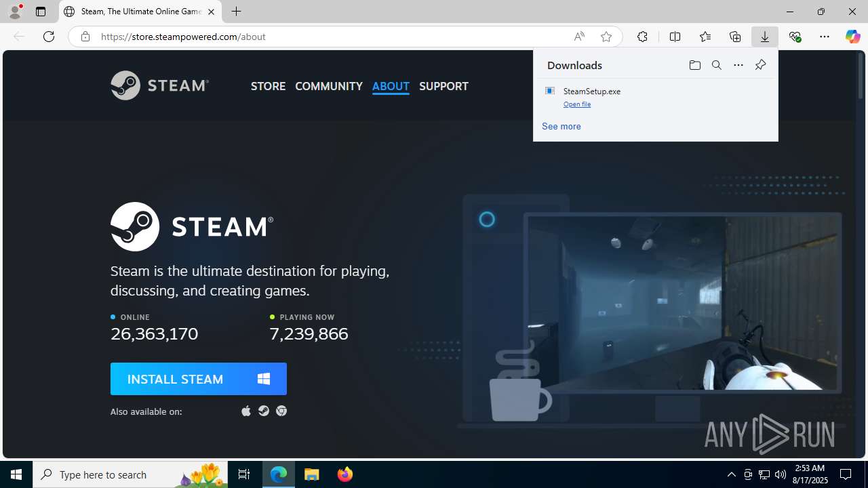The width and height of the screenshot is (868, 488).
Task: Select the ABOUT navigation item
Action: click(x=391, y=86)
